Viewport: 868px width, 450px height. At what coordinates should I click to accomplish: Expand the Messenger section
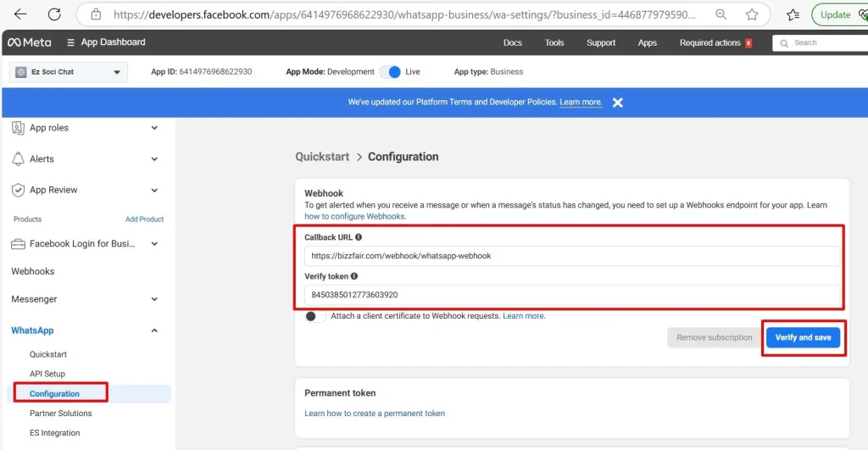point(154,299)
